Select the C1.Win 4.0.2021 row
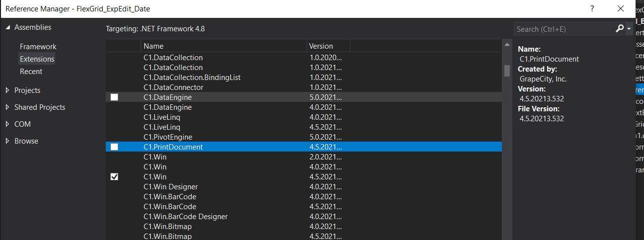This screenshot has width=644, height=240. 303,167
